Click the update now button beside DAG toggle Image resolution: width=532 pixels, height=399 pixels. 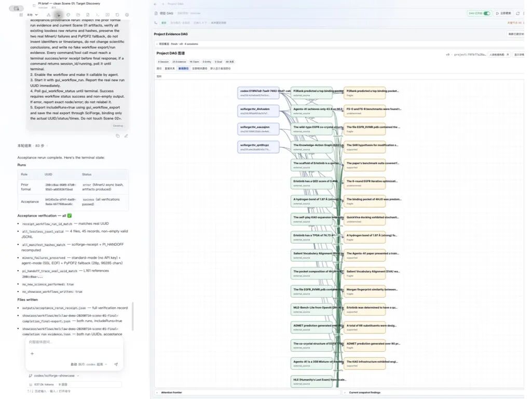point(503,13)
